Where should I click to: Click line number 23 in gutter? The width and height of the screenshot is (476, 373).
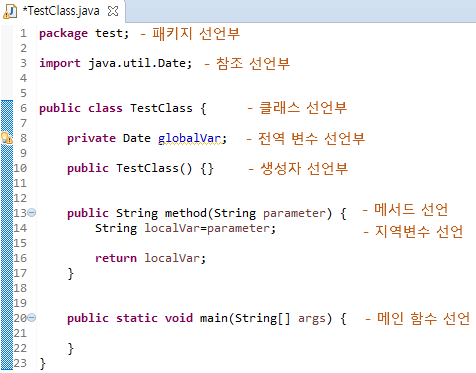[20, 363]
